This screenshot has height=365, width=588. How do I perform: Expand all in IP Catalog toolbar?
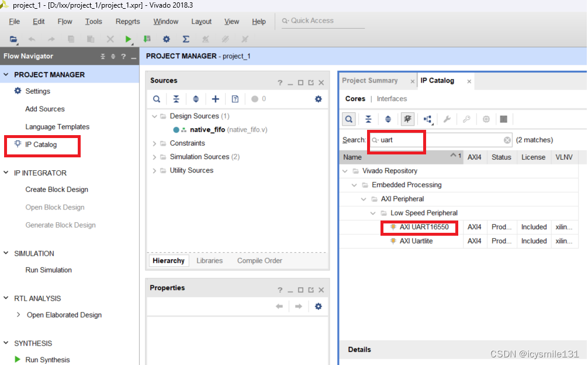point(388,119)
